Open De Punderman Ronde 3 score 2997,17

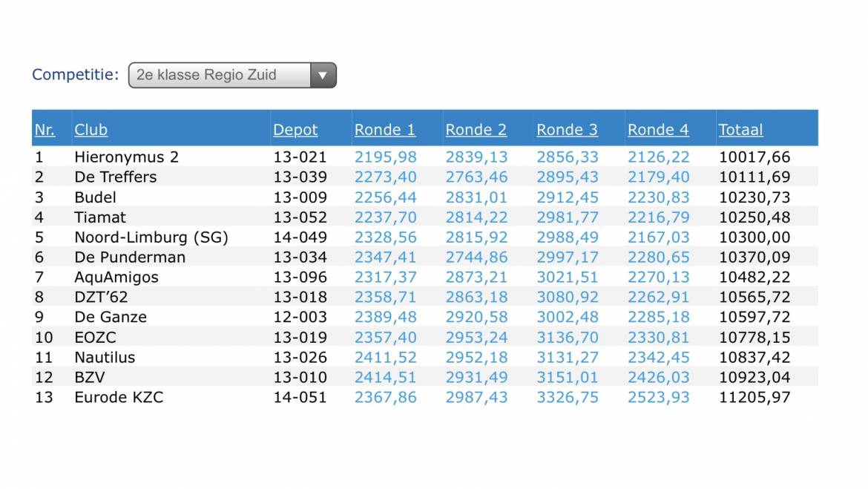pyautogui.click(x=568, y=257)
